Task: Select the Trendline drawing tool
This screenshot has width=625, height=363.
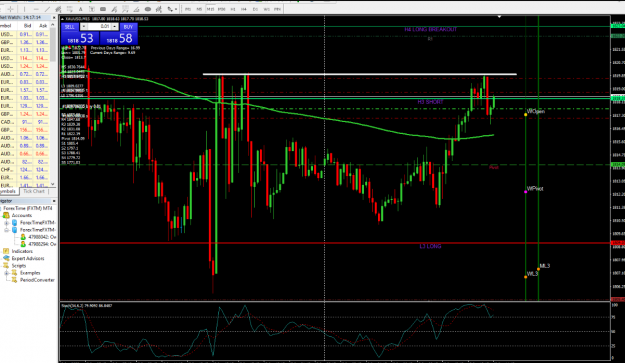Action: (x=47, y=9)
